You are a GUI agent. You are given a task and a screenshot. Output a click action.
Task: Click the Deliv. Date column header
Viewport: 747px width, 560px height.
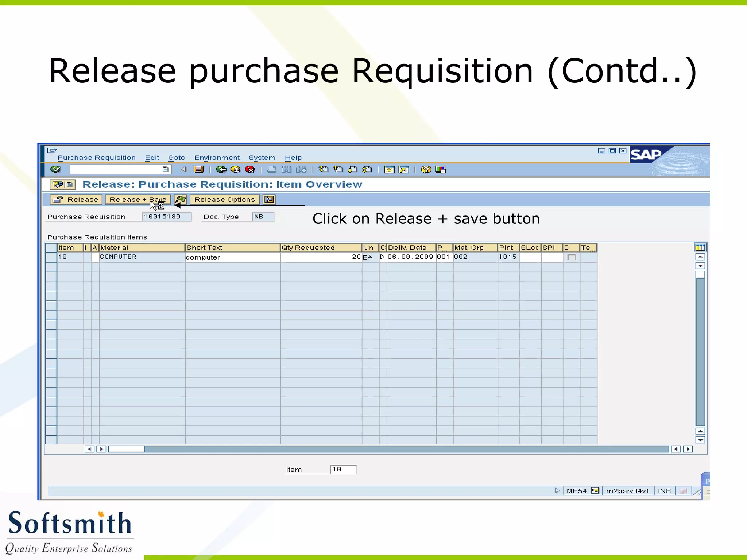(411, 248)
